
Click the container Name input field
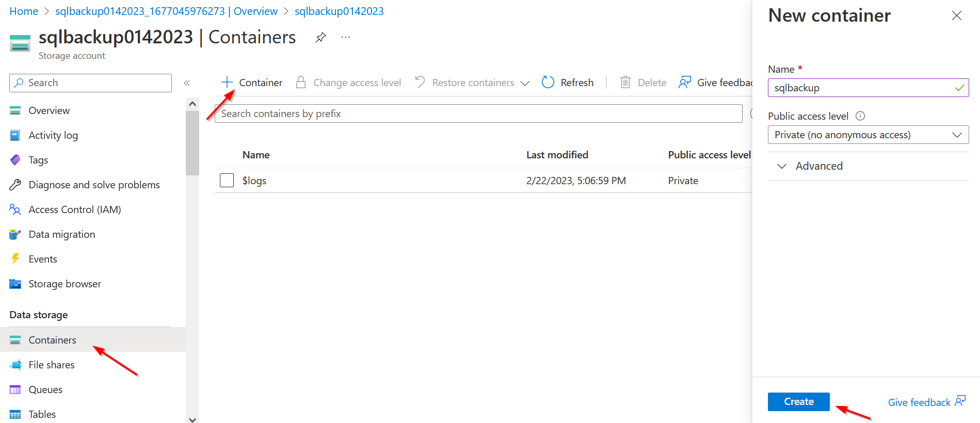(868, 88)
